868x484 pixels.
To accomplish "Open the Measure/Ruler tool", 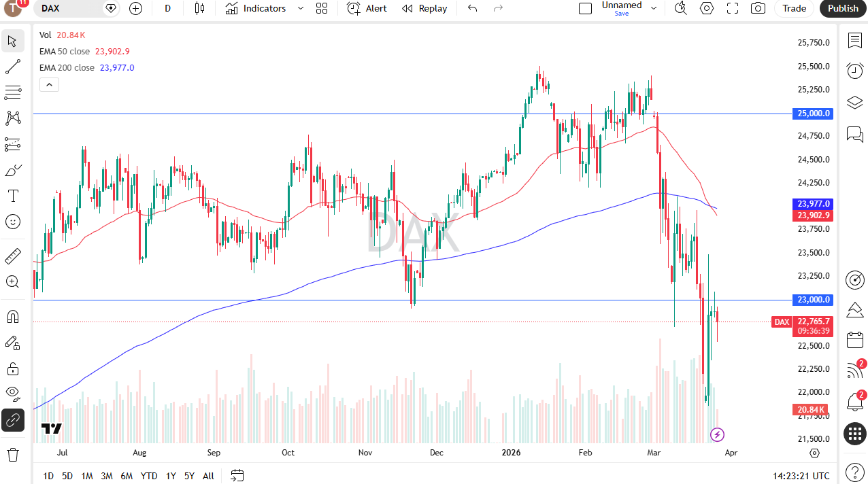I will click(12, 256).
